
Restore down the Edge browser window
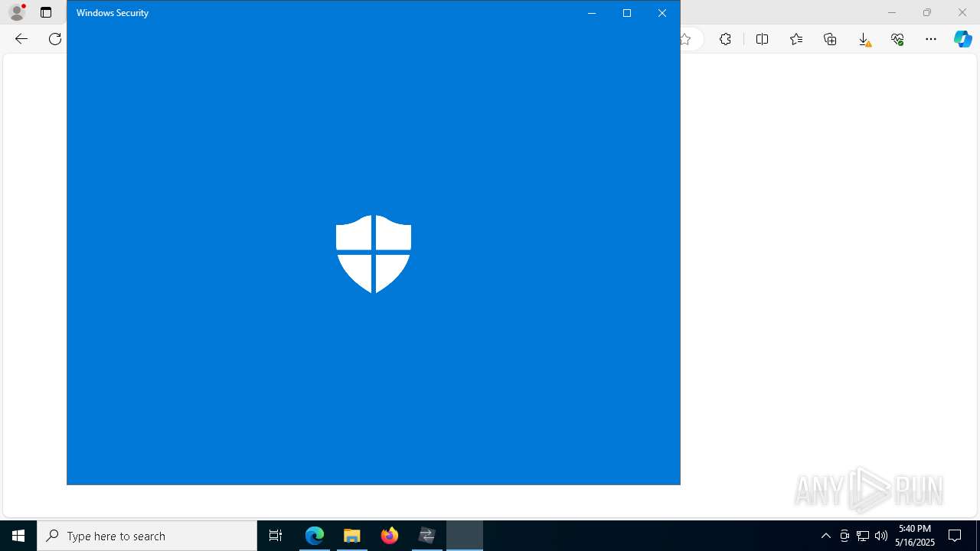click(927, 12)
